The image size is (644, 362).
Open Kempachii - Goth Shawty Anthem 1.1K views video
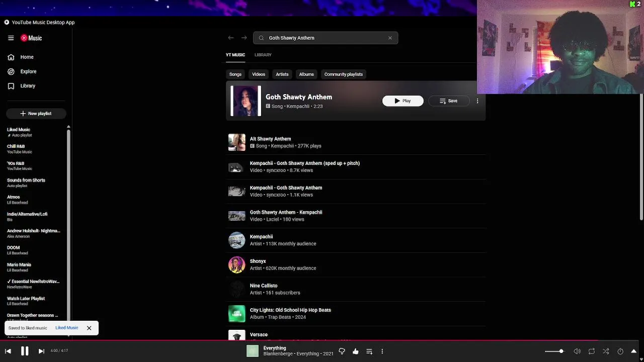(356, 191)
